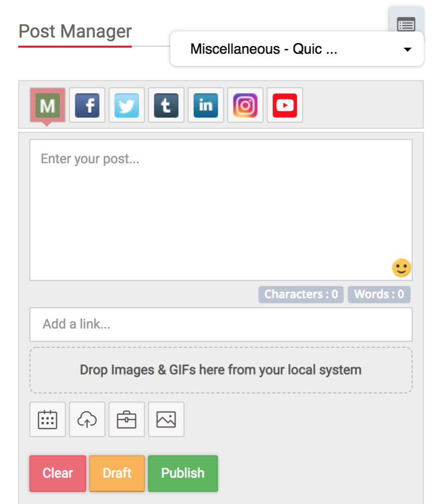Select the LinkedIn icon

(206, 105)
